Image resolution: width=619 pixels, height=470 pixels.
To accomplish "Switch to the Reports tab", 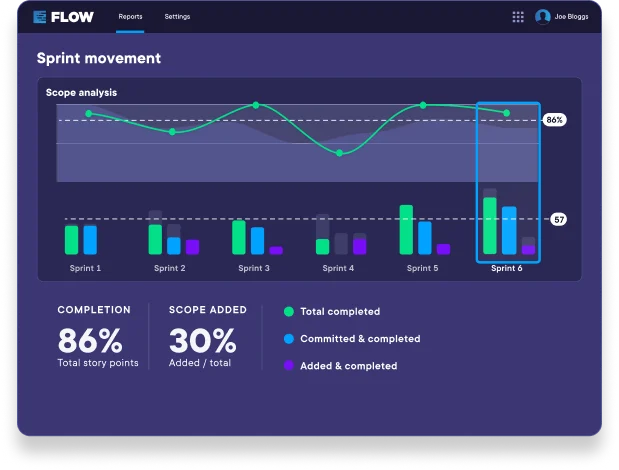I will pyautogui.click(x=129, y=17).
